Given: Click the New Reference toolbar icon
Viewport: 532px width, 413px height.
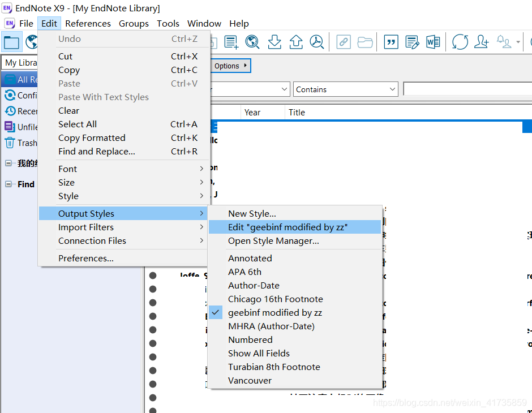Looking at the screenshot, I should pyautogui.click(x=231, y=42).
